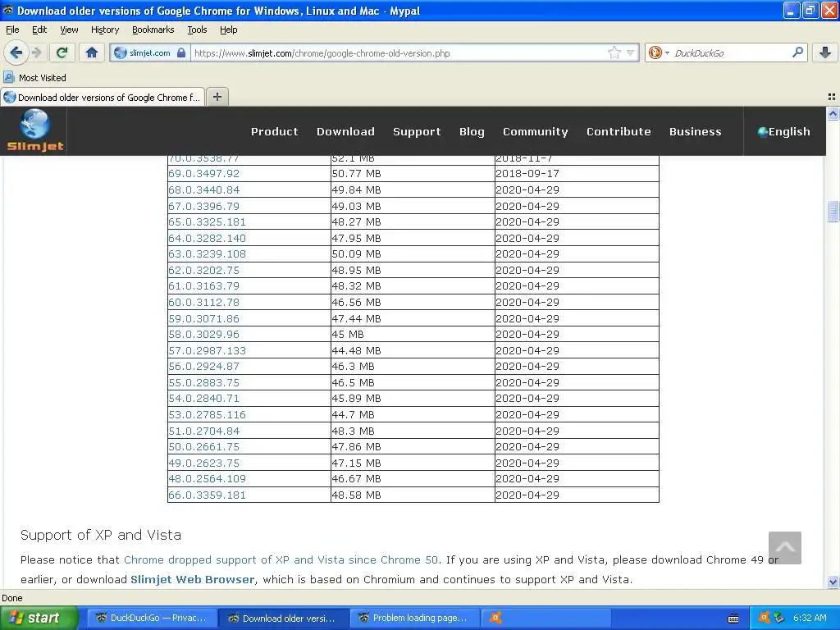
Task: Reload the current page
Action: click(62, 52)
